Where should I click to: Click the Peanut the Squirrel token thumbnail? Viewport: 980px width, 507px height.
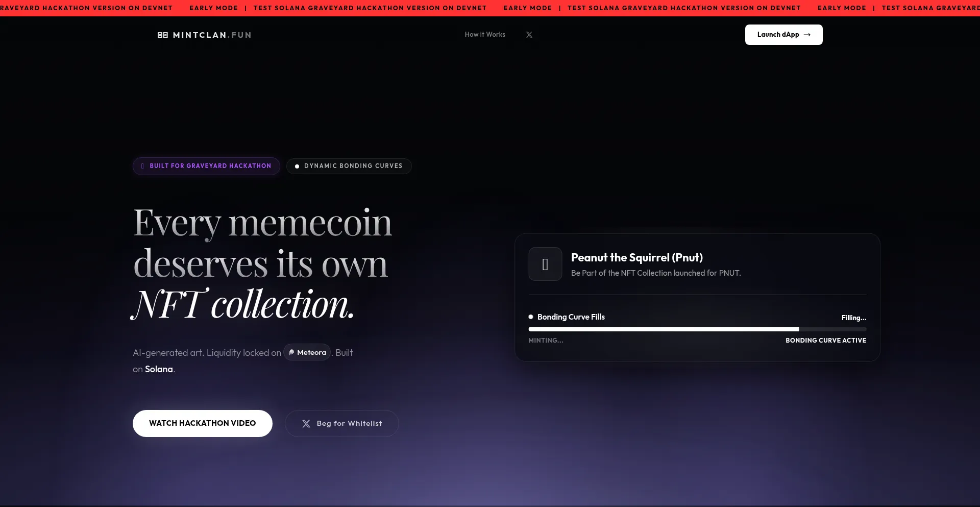(x=545, y=264)
